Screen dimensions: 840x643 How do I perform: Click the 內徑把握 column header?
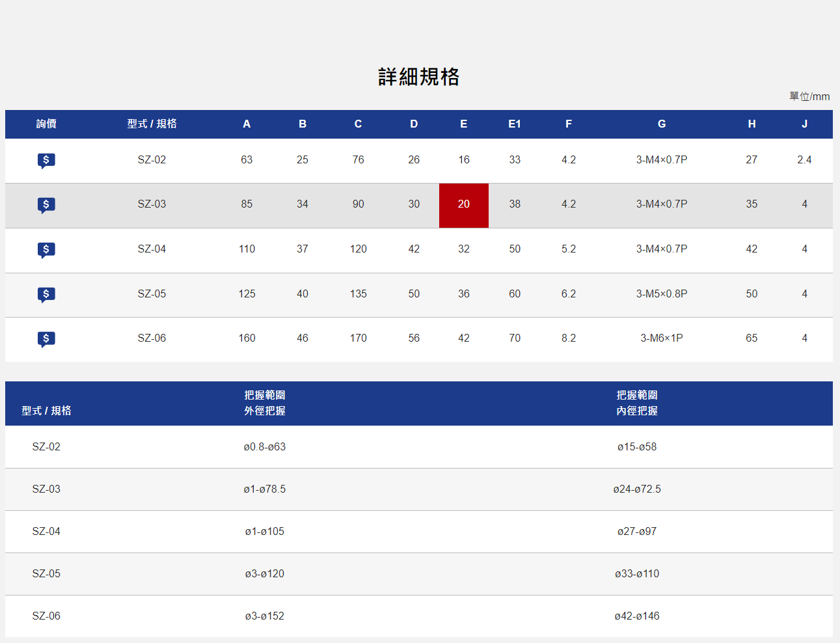(x=636, y=404)
